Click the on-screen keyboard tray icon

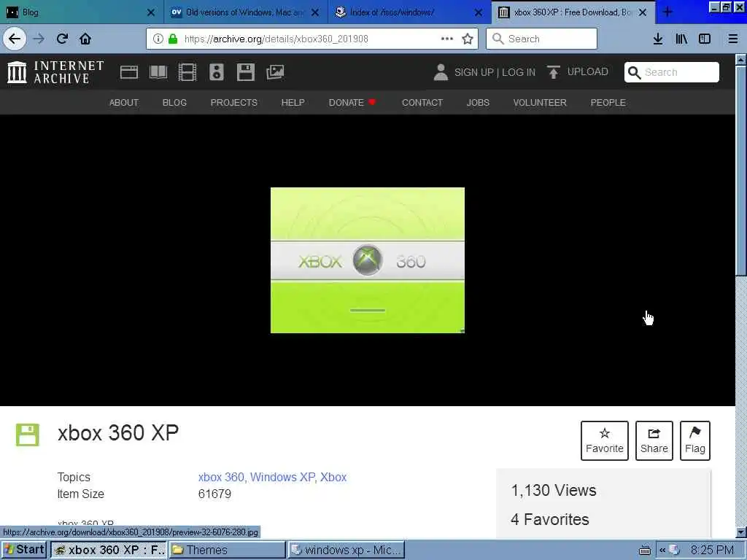(645, 551)
